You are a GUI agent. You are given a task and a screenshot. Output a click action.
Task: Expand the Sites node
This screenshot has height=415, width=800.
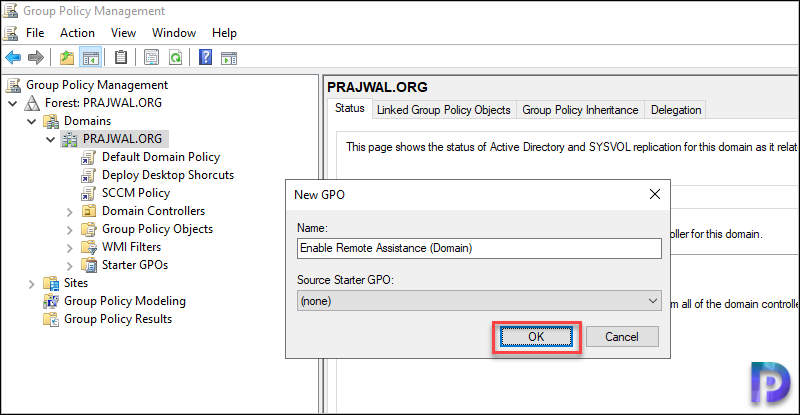tap(32, 284)
